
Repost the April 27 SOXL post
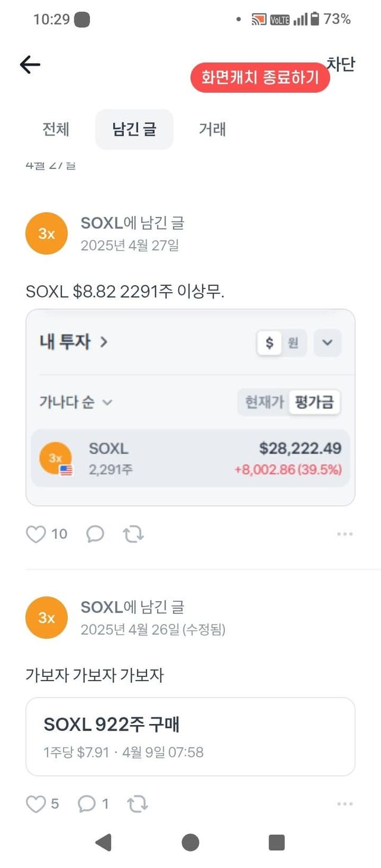click(133, 534)
